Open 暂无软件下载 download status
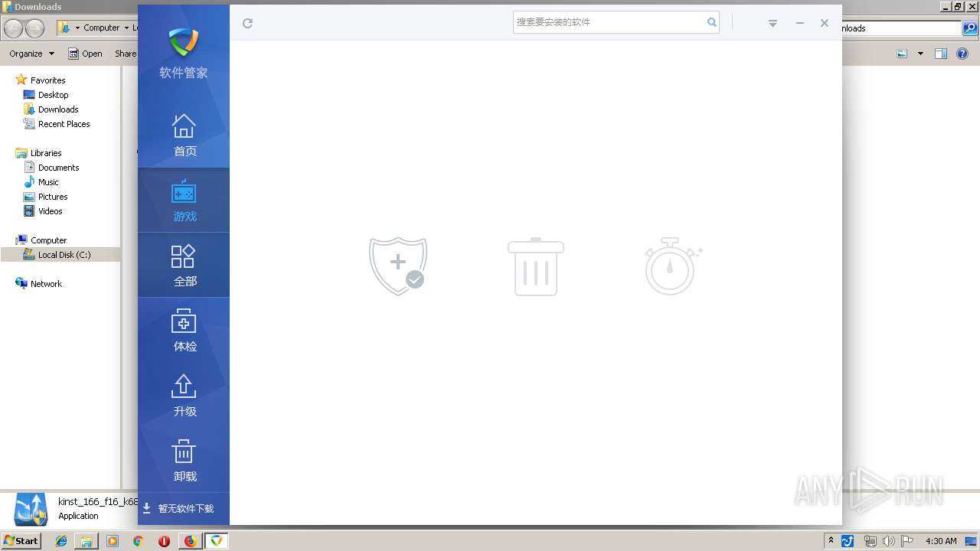 (x=178, y=508)
